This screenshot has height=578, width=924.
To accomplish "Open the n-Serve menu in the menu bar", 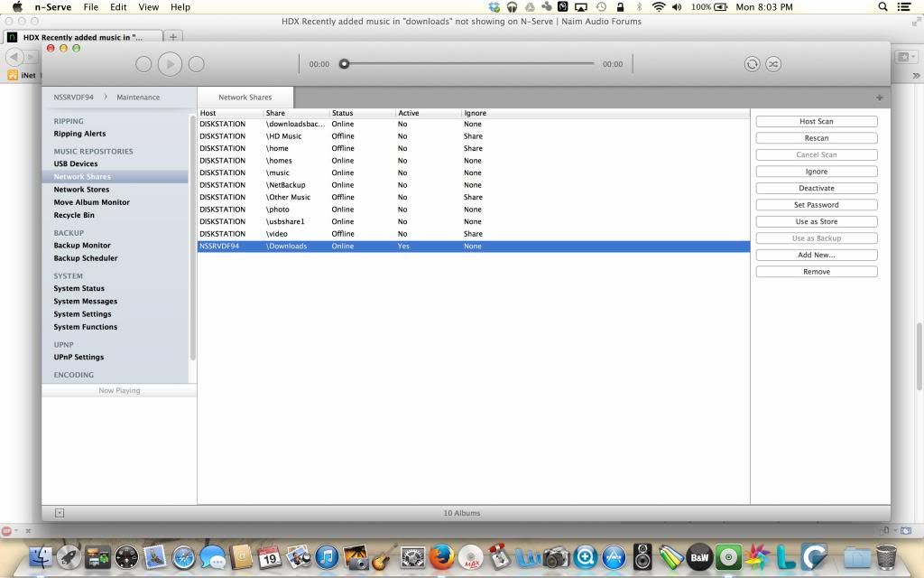I will point(53,7).
